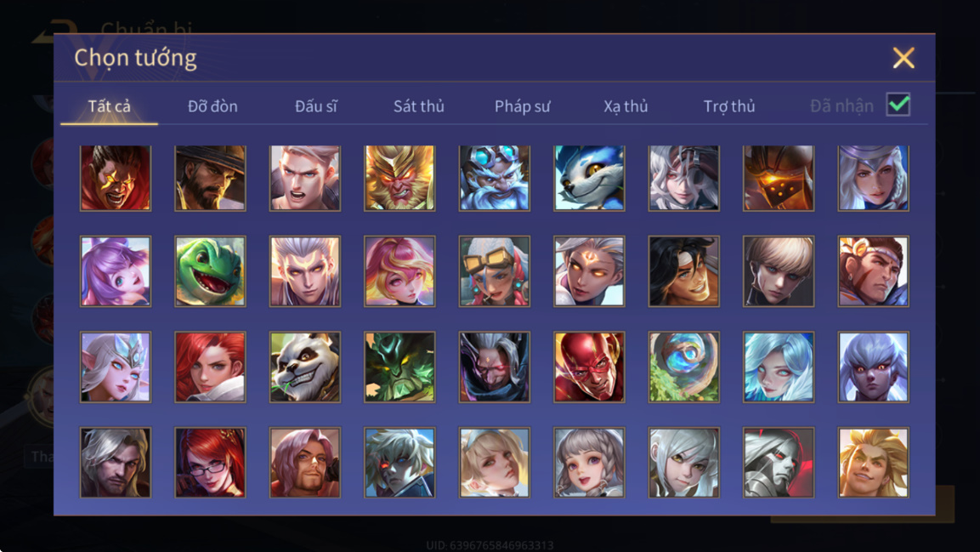Filter heroes by Xạ thủ tab
Viewport: 980px width, 552px height.
tap(626, 106)
